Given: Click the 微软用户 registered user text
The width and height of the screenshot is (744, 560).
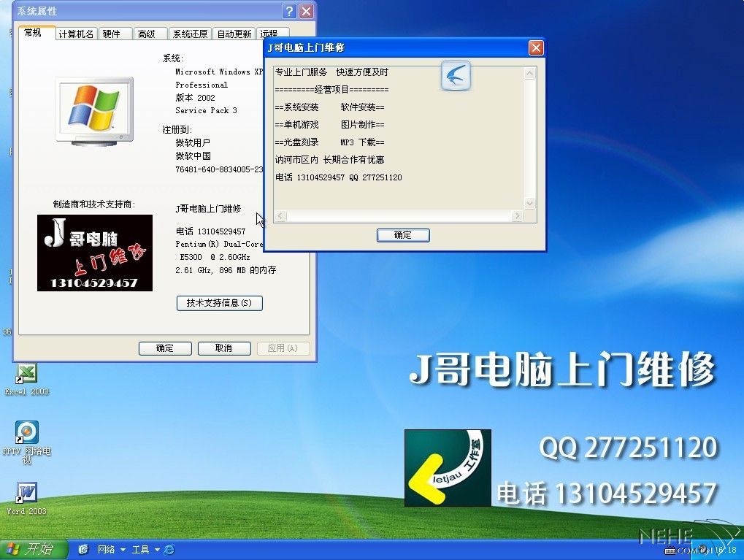Looking at the screenshot, I should pos(193,143).
